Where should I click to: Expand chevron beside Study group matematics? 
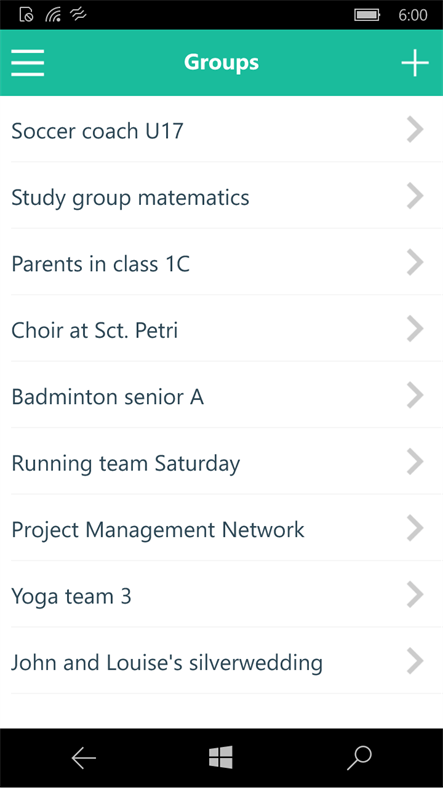(x=415, y=196)
